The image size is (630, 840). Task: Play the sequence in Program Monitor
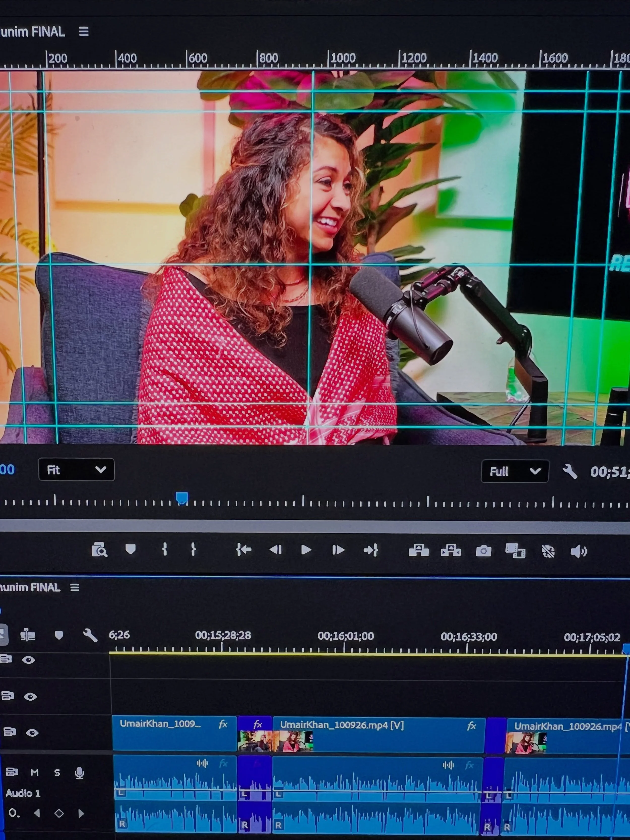point(306,550)
